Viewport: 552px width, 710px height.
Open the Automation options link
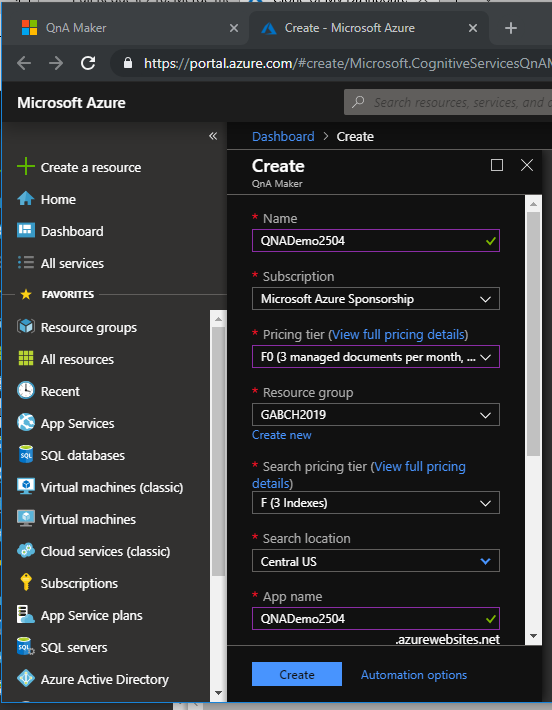[414, 675]
